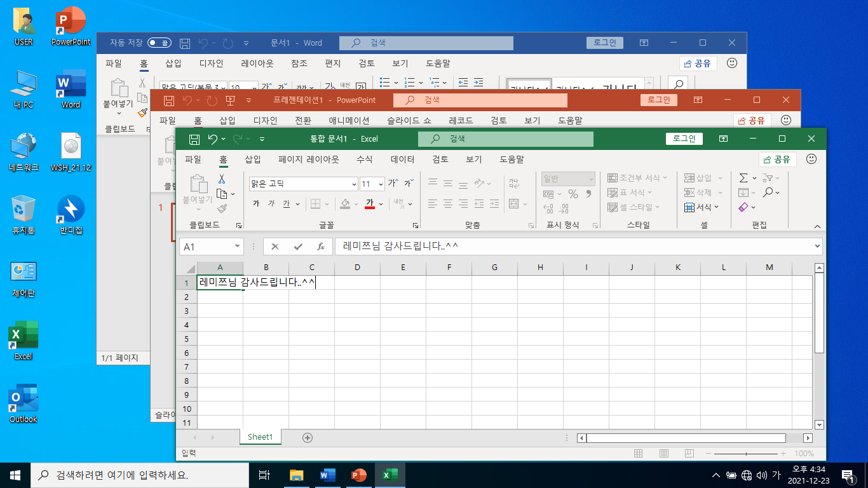
Task: Click the Undo arrow in Excel's quick access toolbar
Action: click(x=213, y=139)
